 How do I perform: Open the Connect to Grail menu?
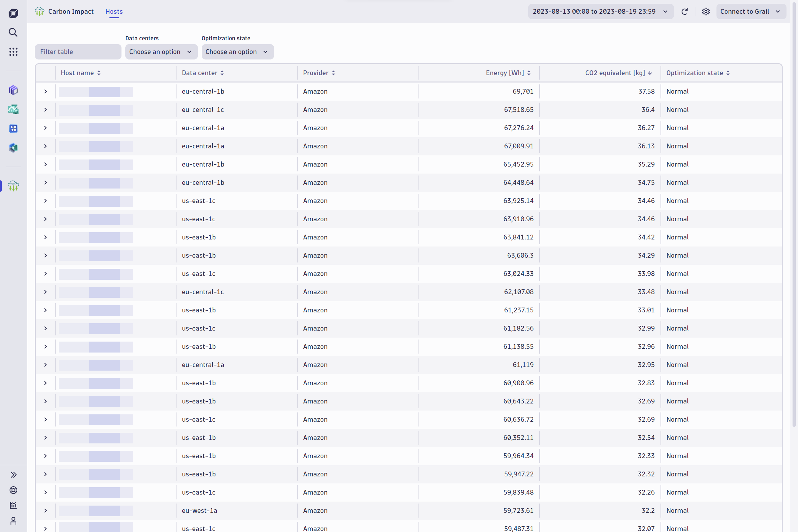751,11
